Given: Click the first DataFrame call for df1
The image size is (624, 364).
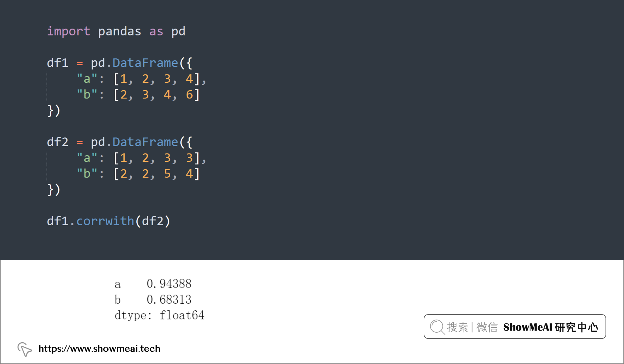Looking at the screenshot, I should click(145, 63).
